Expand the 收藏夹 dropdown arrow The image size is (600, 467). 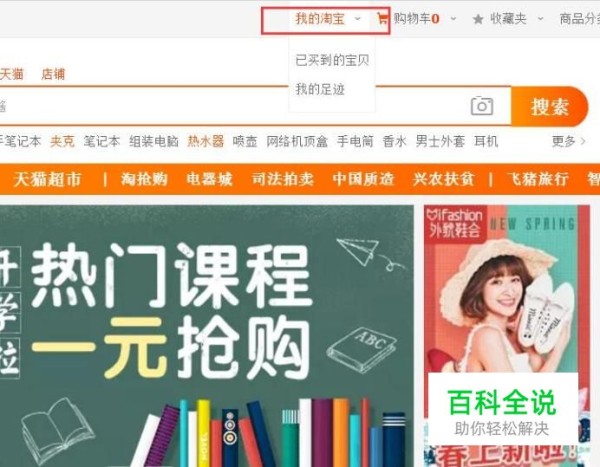(x=540, y=18)
